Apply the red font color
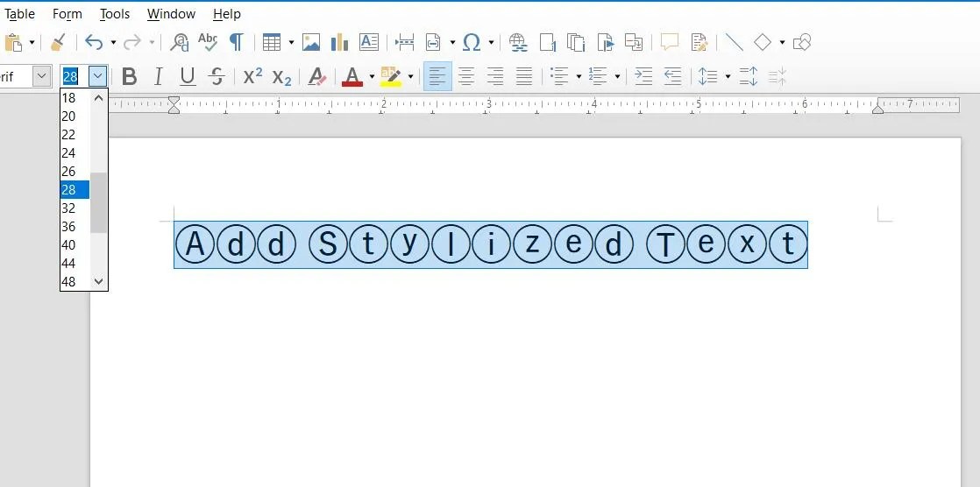Viewport: 980px width, 487px height. 352,77
